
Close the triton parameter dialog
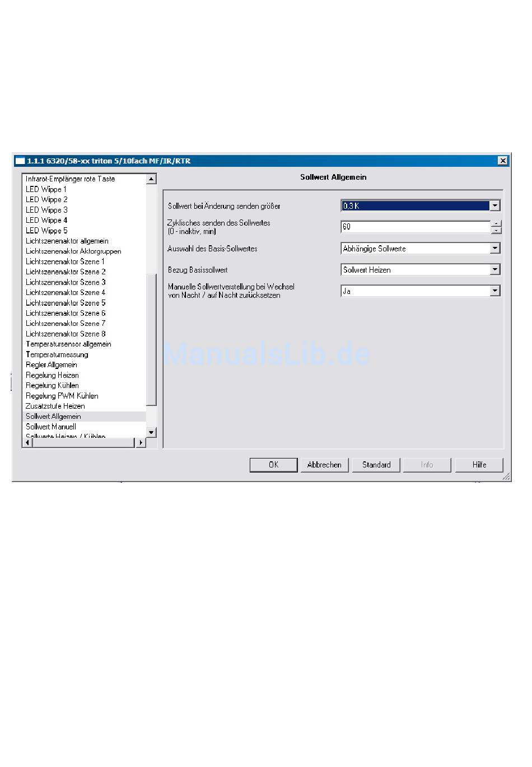pyautogui.click(x=503, y=161)
